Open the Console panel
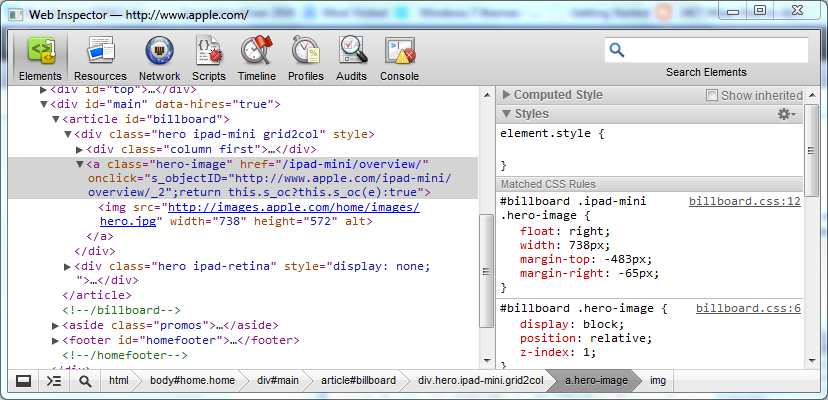The height and width of the screenshot is (400, 828). [x=399, y=59]
